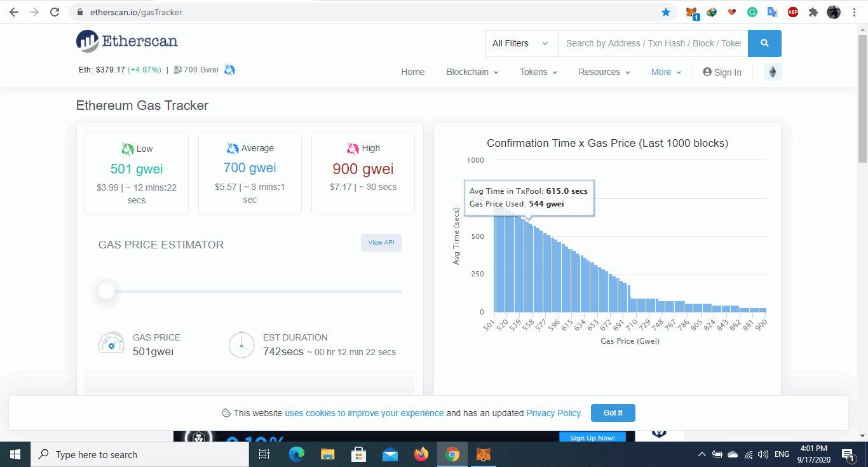
Task: Click the est duration clock icon
Action: click(241, 344)
